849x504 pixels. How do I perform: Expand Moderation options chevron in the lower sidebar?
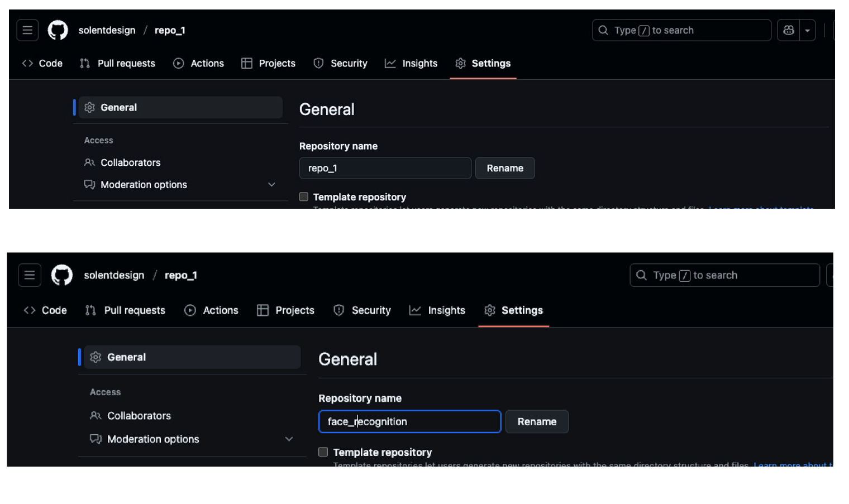click(x=289, y=439)
